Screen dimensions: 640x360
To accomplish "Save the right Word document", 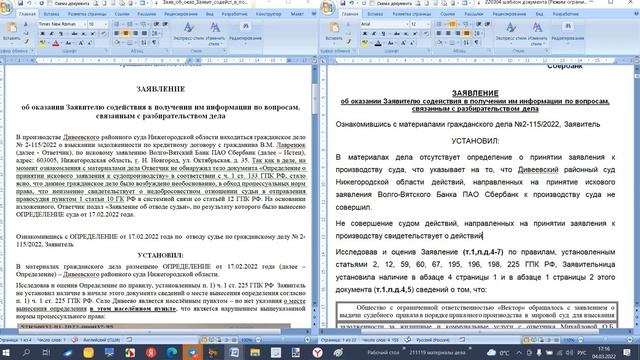I will pos(343,3).
